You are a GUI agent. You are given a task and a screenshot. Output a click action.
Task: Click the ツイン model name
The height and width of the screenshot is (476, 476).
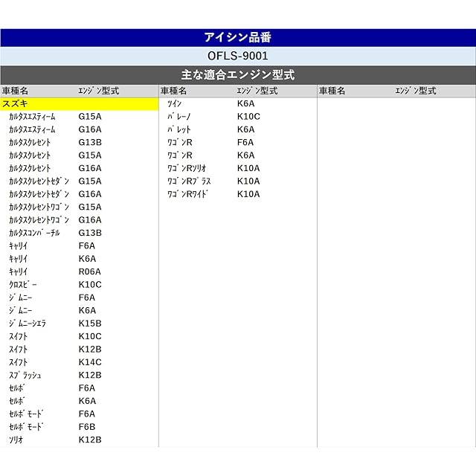point(175,104)
